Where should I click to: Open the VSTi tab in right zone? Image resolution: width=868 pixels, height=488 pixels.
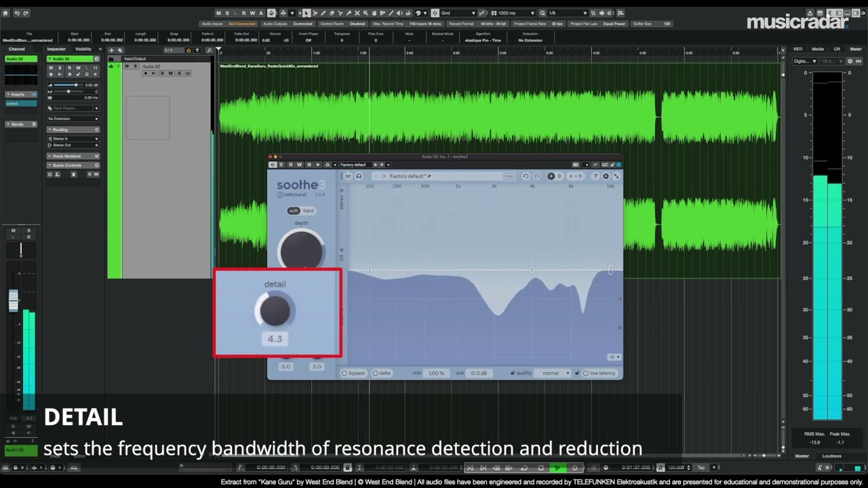pyautogui.click(x=798, y=49)
